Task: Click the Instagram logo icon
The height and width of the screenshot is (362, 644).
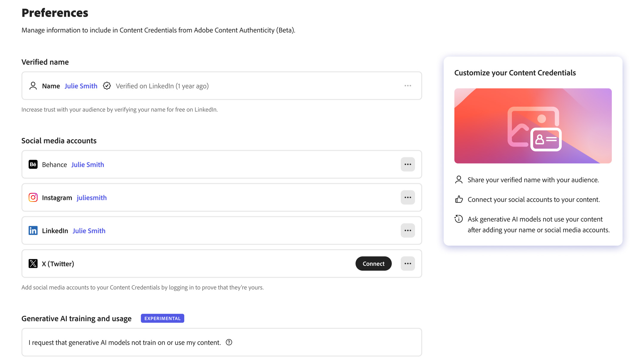Action: (x=33, y=198)
